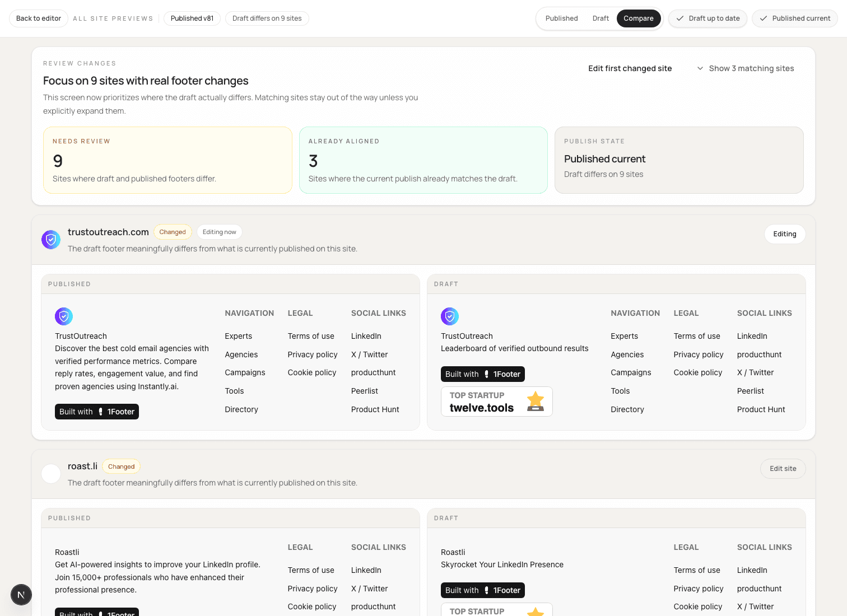This screenshot has width=847, height=616.
Task: Click Tools link in trustoutreach draft footer
Action: pyautogui.click(x=620, y=391)
